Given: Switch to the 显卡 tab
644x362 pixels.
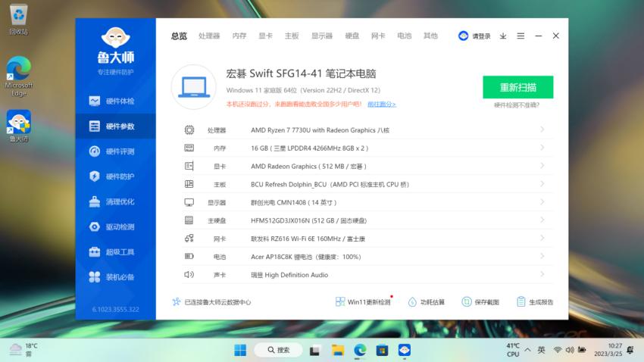Looking at the screenshot, I should [265, 36].
